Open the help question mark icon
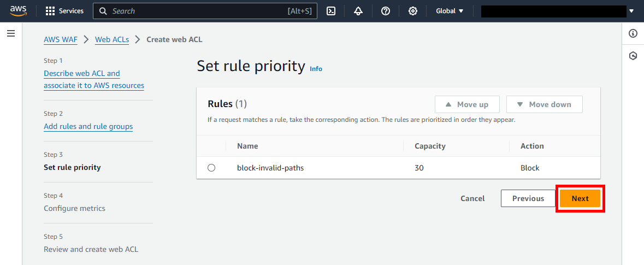The width and height of the screenshot is (644, 265). click(x=386, y=11)
